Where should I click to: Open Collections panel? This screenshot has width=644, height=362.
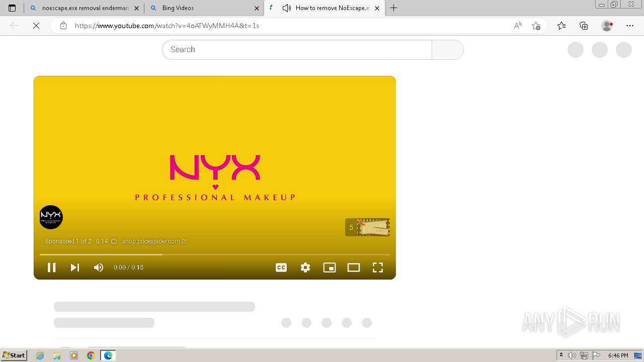tap(584, 26)
